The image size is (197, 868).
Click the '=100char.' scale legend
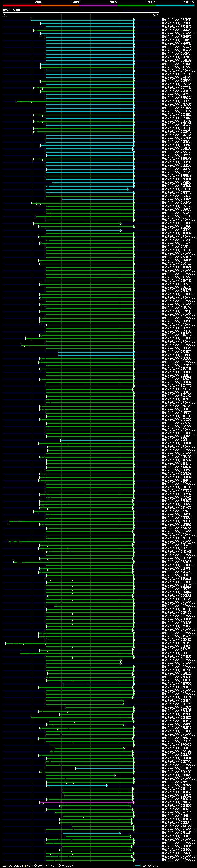point(146,865)
